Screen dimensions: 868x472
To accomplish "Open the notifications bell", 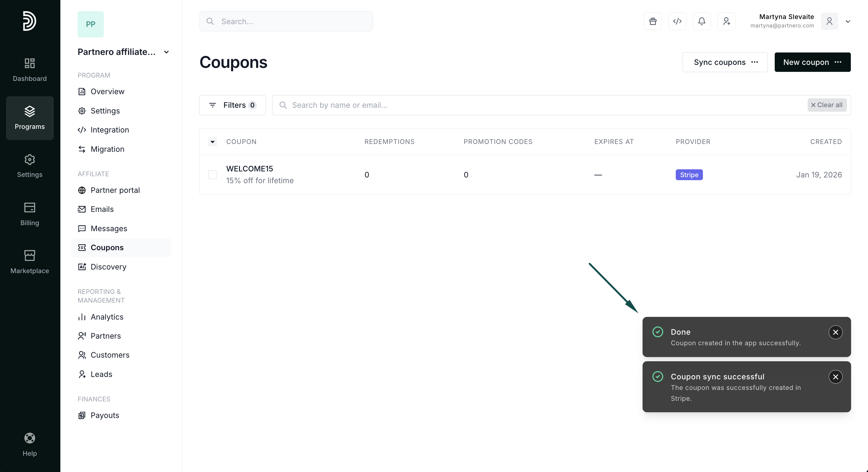I will [701, 21].
